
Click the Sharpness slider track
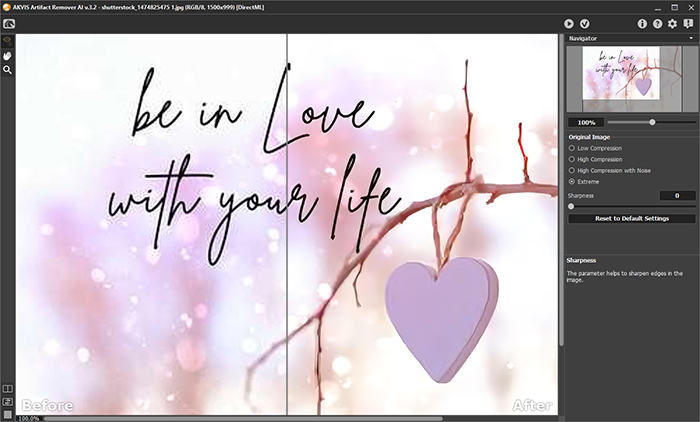[631, 206]
